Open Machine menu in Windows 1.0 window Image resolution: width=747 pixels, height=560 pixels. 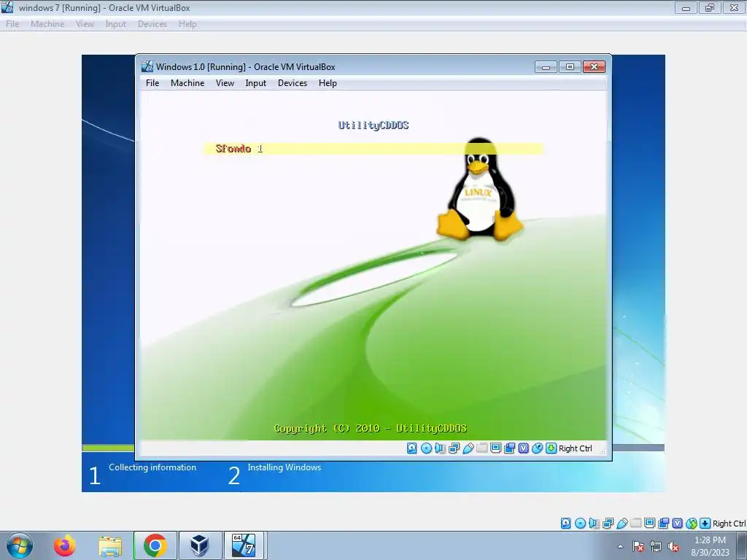pyautogui.click(x=187, y=83)
